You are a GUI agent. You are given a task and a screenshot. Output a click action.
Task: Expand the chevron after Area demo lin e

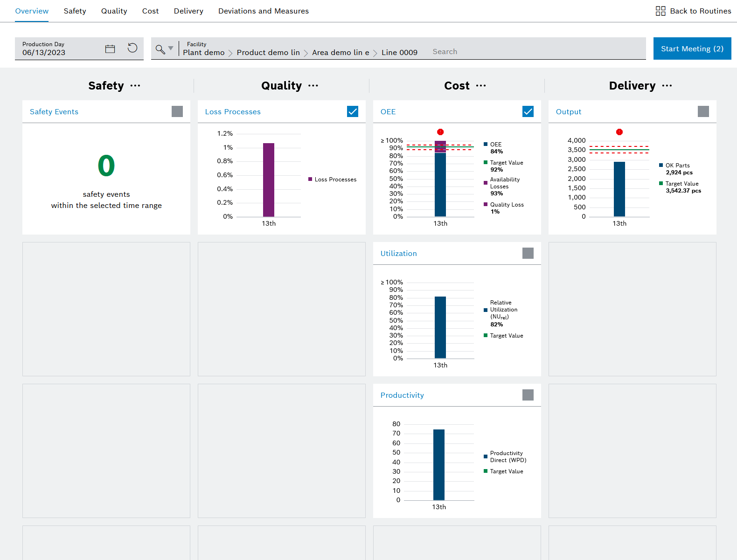click(375, 53)
